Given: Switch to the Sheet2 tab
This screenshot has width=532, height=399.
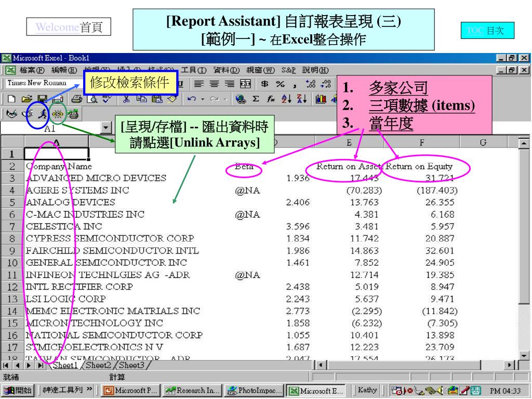Looking at the screenshot, I should pyautogui.click(x=98, y=365).
